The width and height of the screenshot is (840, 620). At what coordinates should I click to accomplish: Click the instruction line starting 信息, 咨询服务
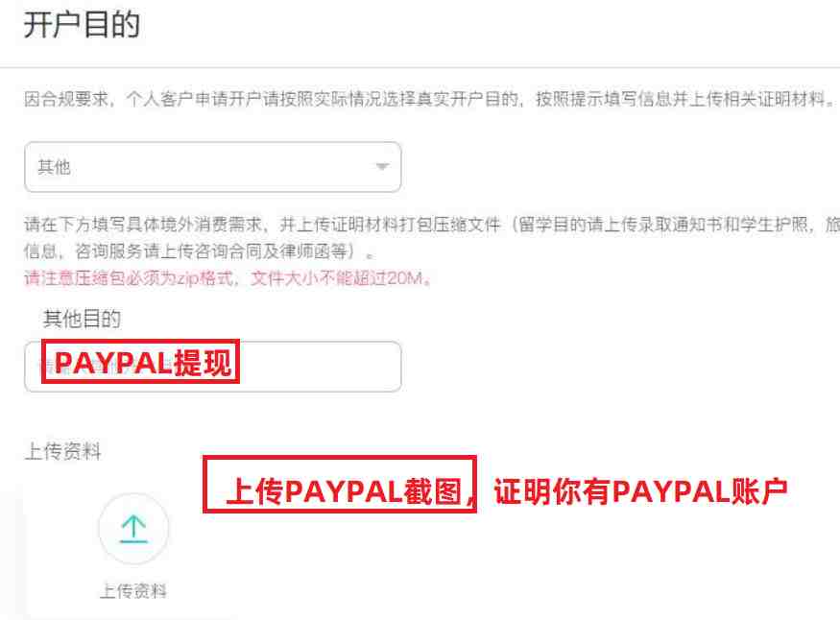198,250
